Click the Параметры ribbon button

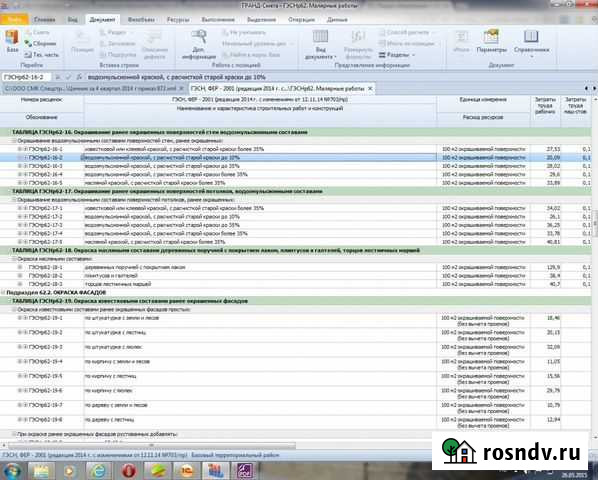tap(492, 41)
